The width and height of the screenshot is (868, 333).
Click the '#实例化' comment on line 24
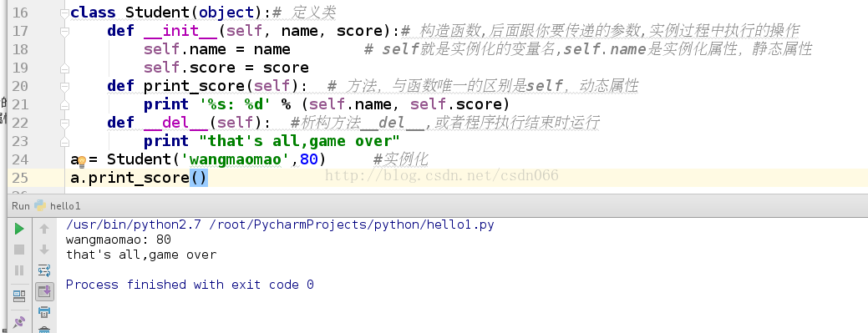pos(401,159)
